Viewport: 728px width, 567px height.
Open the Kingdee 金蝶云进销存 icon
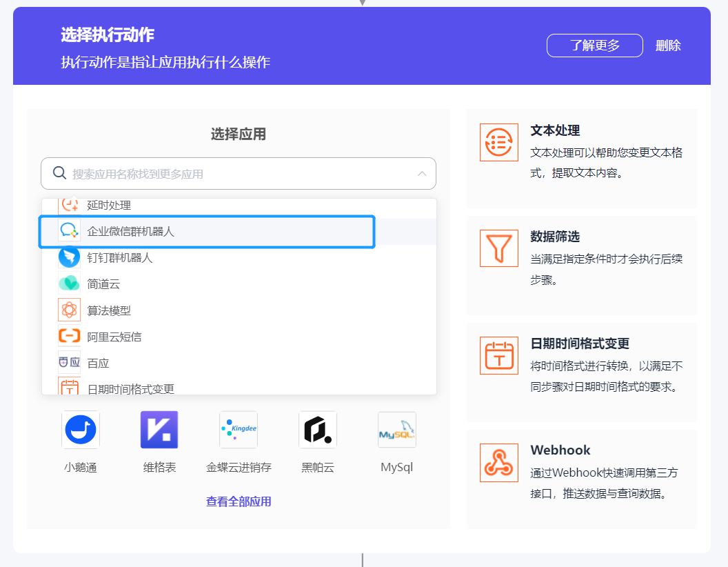point(239,430)
